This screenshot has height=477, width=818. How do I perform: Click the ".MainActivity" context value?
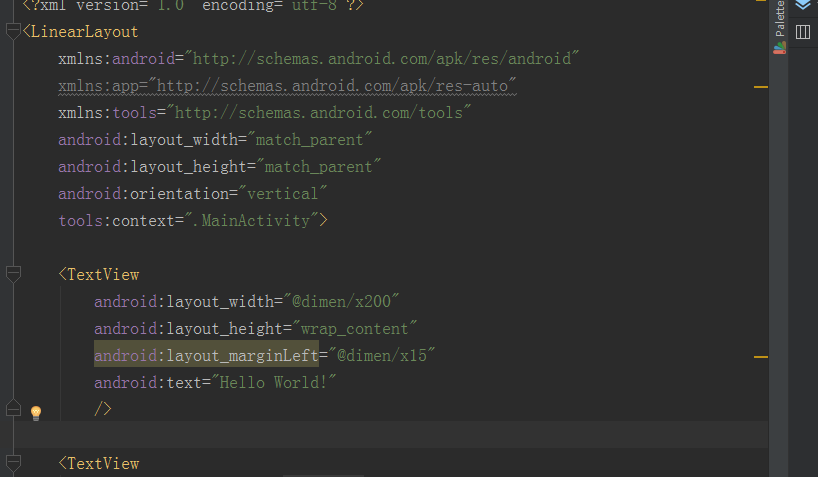[x=251, y=221]
